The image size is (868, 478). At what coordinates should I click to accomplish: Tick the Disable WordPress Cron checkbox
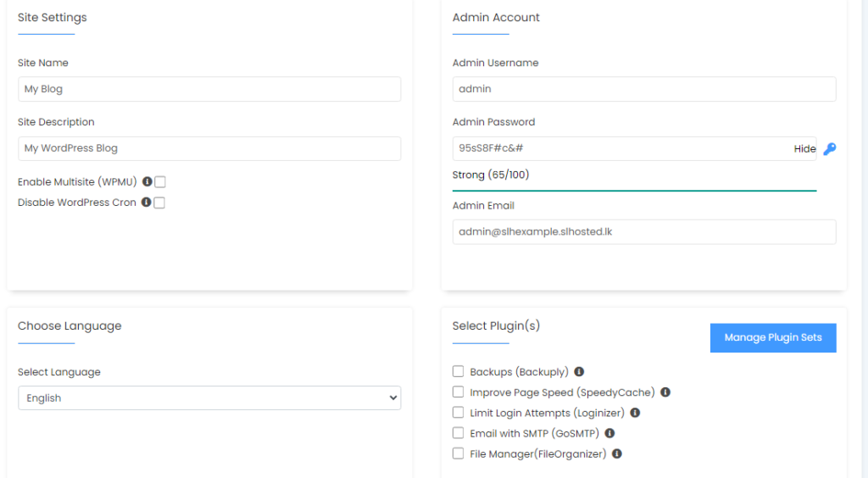[x=159, y=203]
